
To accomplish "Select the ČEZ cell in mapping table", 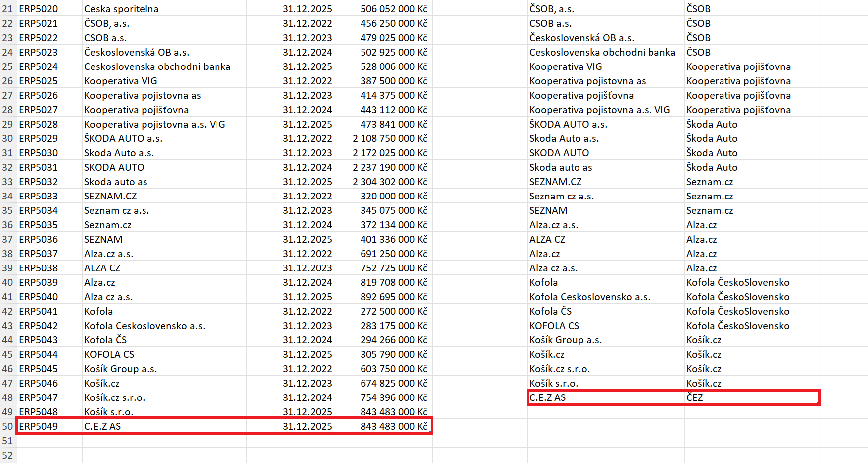I will click(x=694, y=397).
